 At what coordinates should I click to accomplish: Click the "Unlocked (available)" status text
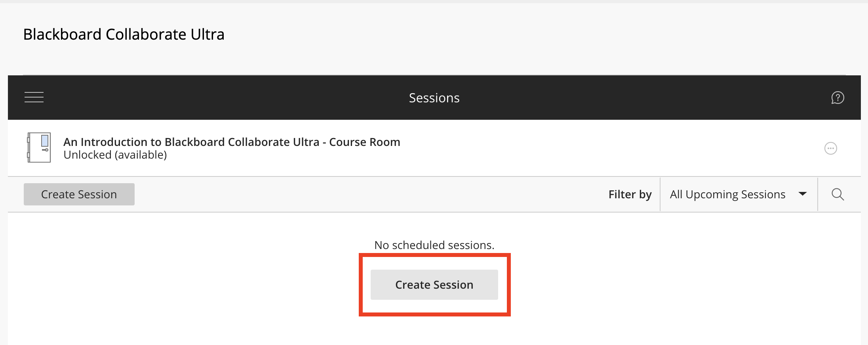point(115,155)
